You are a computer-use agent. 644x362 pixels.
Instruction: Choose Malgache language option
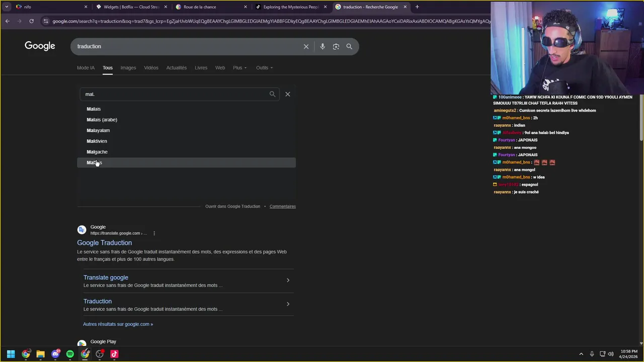pos(186,152)
